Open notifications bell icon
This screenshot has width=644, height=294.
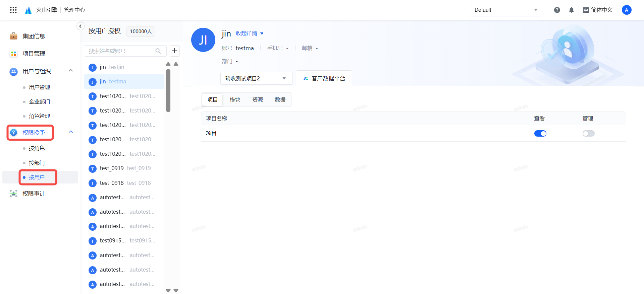tap(572, 10)
